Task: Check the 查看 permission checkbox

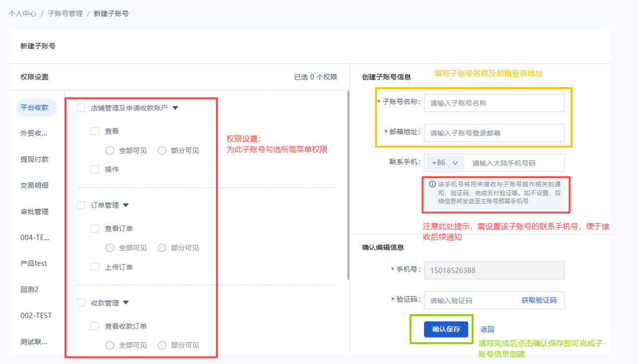Action: [95, 131]
